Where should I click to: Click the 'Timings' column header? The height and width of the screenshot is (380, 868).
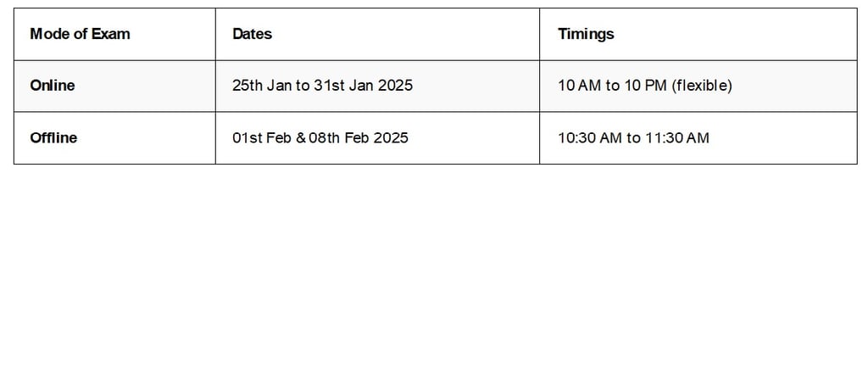pyautogui.click(x=586, y=34)
